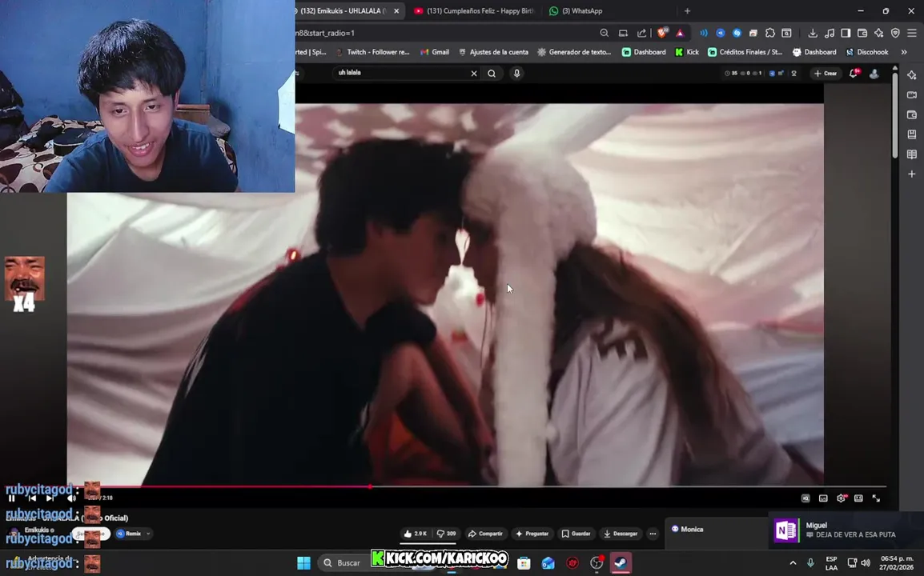Switch to Cumpleaños Feliz tab
The height and width of the screenshot is (576, 924).
pyautogui.click(x=475, y=10)
